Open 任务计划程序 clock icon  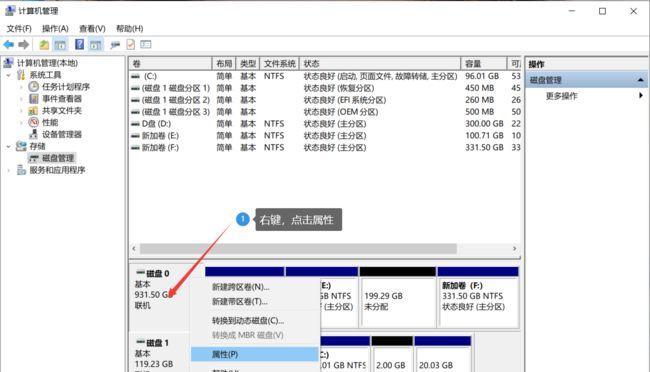34,87
